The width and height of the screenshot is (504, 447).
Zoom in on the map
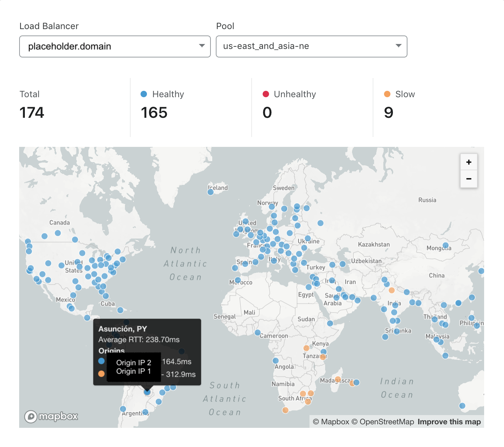[469, 162]
